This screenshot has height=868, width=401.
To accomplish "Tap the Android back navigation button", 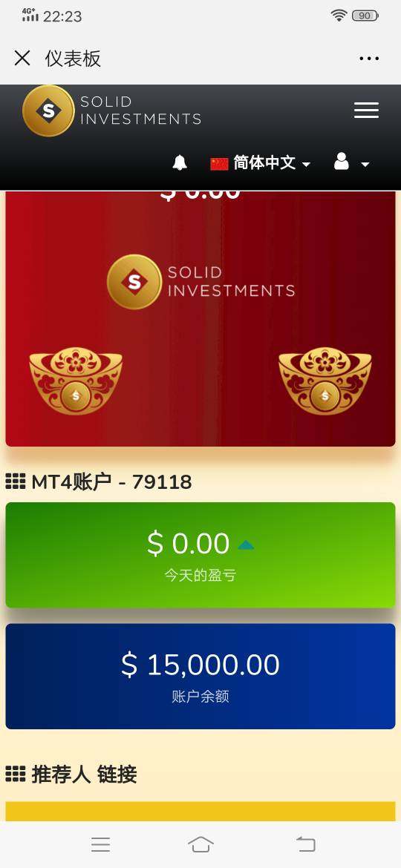I will 305,844.
